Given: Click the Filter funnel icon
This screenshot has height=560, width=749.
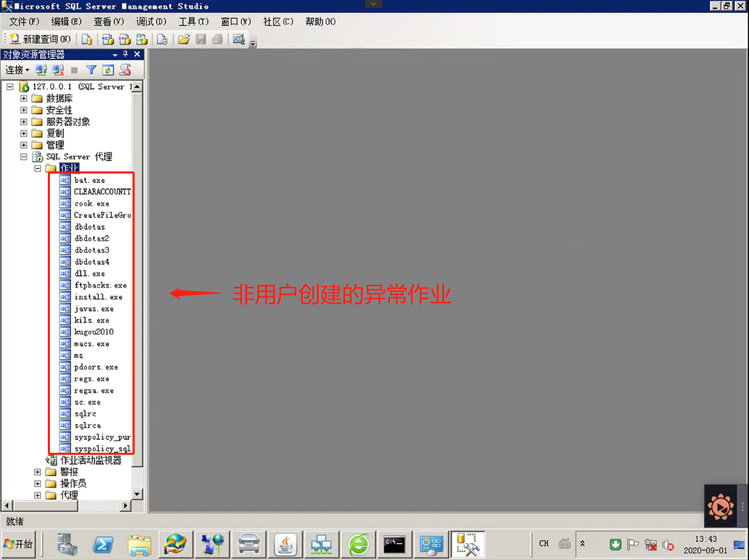Looking at the screenshot, I should pyautogui.click(x=92, y=70).
